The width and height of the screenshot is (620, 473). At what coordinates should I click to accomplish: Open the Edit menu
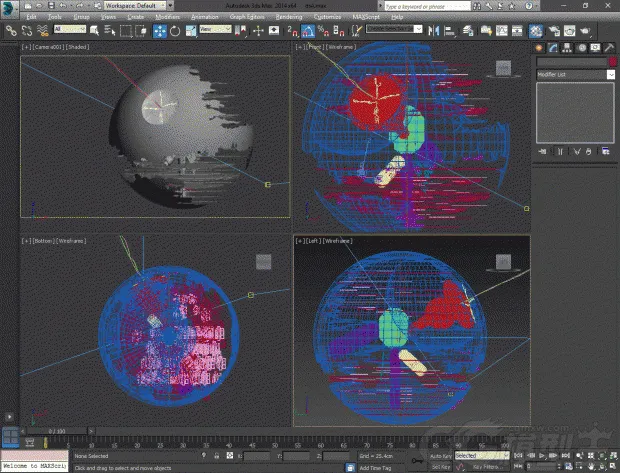pyautogui.click(x=31, y=17)
